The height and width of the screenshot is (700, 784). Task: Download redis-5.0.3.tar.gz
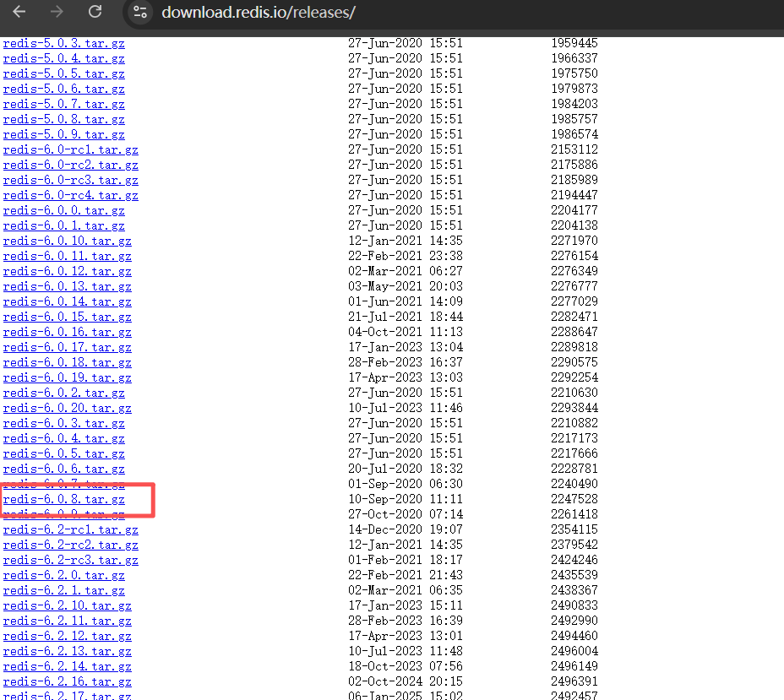pyautogui.click(x=64, y=43)
